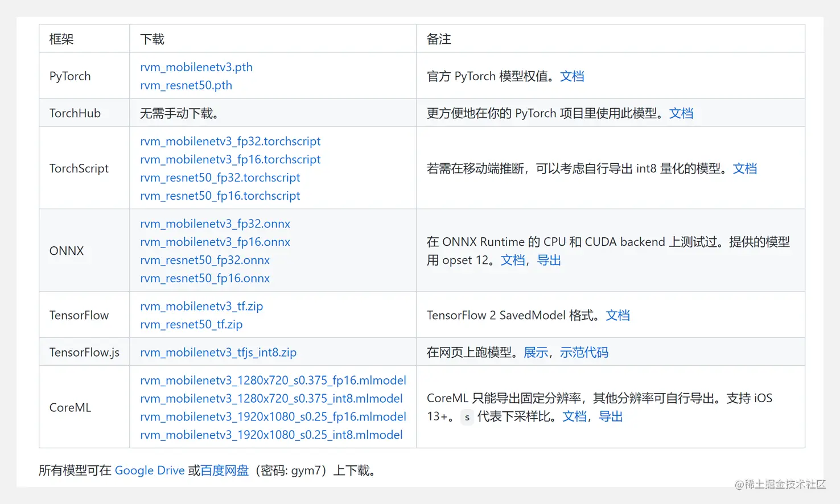Click the 备注 column header
The height and width of the screenshot is (504, 840).
pos(611,39)
